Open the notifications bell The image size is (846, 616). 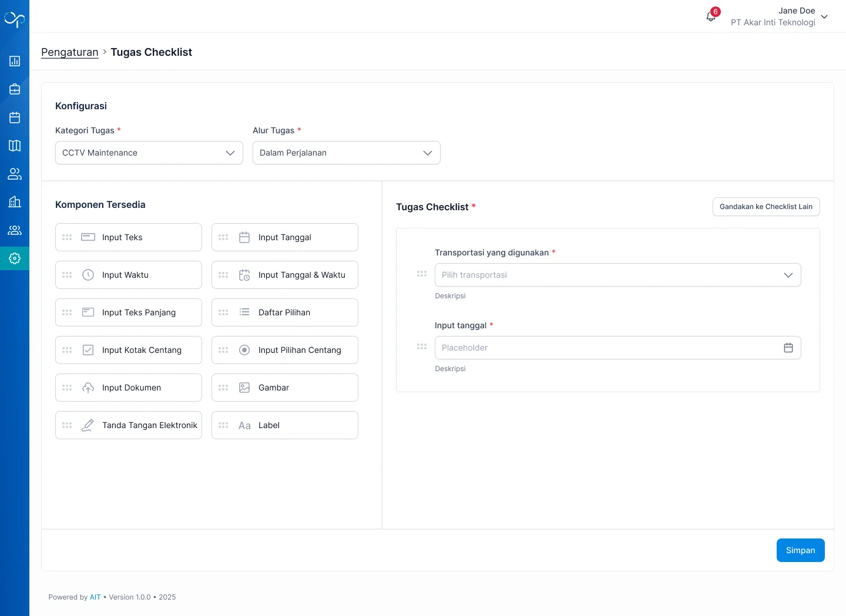[711, 16]
